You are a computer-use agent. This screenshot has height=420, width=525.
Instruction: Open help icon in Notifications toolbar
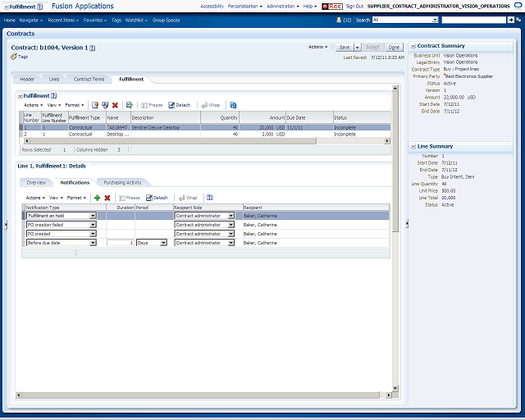(x=210, y=198)
